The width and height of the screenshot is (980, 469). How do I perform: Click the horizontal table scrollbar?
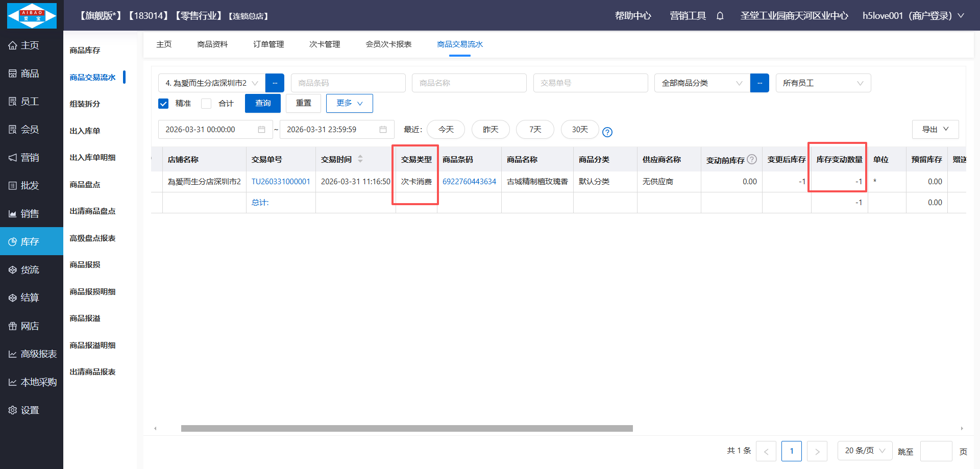[406, 429]
